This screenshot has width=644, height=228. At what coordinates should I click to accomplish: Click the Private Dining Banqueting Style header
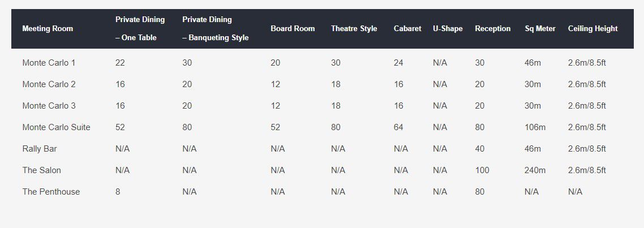pyautogui.click(x=215, y=28)
